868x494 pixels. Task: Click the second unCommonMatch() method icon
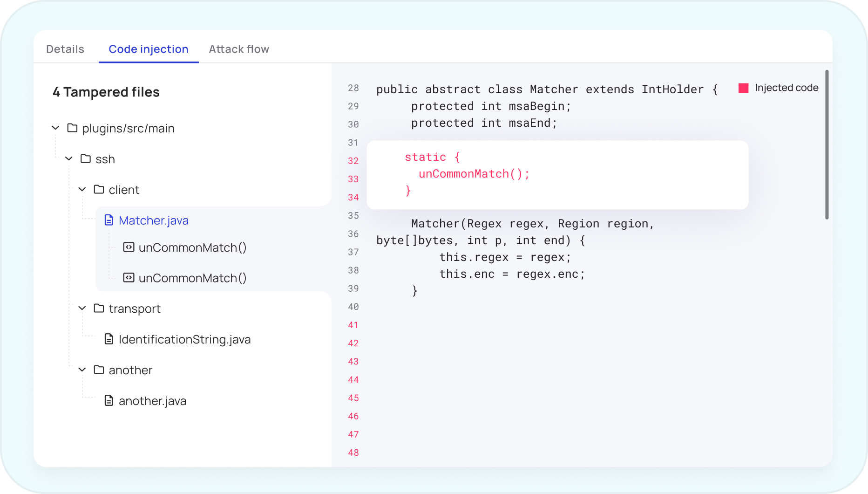tap(129, 277)
